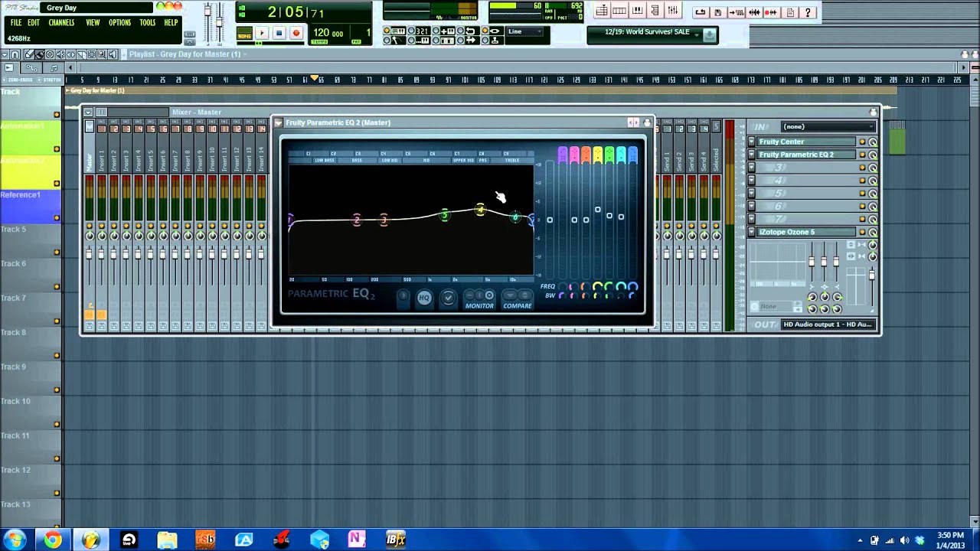The height and width of the screenshot is (551, 980).
Task: Click the Stop button in transport
Action: click(x=279, y=33)
